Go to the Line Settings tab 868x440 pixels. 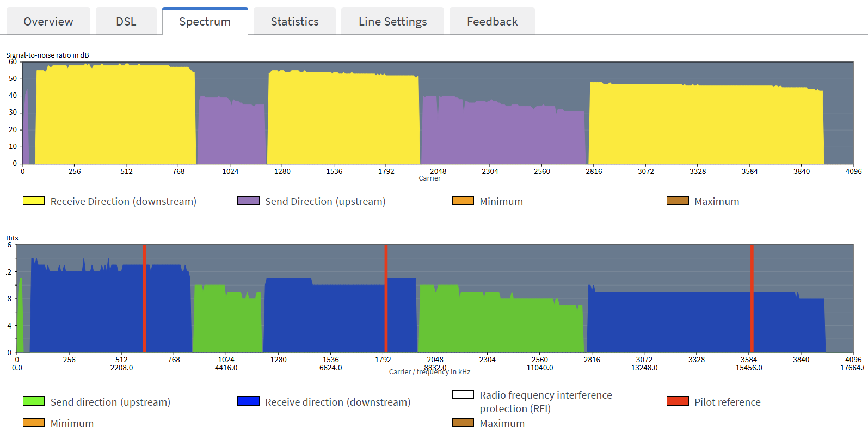pos(392,22)
